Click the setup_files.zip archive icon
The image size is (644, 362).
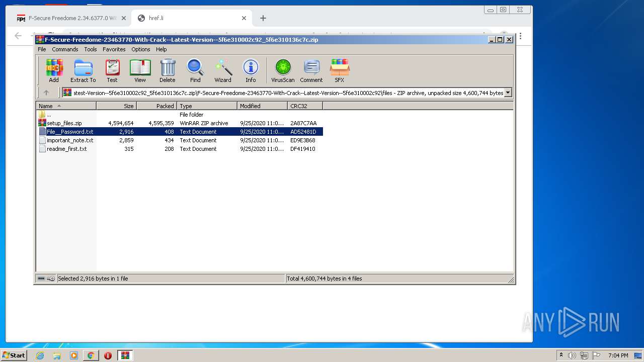click(x=42, y=123)
